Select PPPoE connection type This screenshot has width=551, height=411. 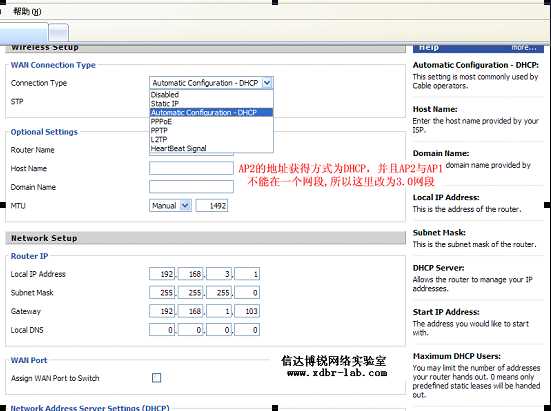211,122
